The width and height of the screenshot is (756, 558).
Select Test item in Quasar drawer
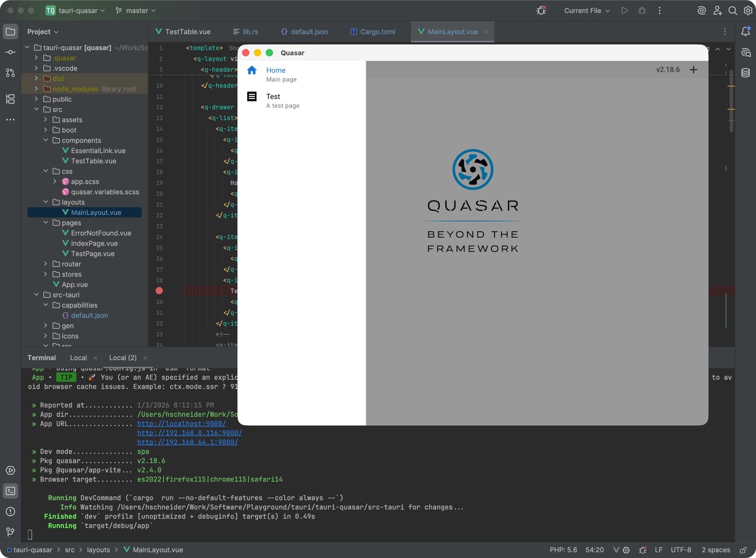tap(302, 100)
